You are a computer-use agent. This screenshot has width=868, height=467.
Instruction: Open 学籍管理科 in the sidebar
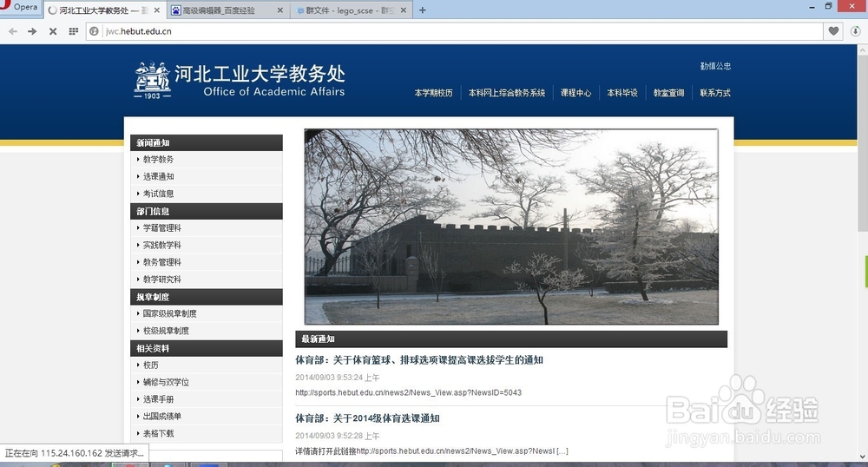[x=161, y=228]
